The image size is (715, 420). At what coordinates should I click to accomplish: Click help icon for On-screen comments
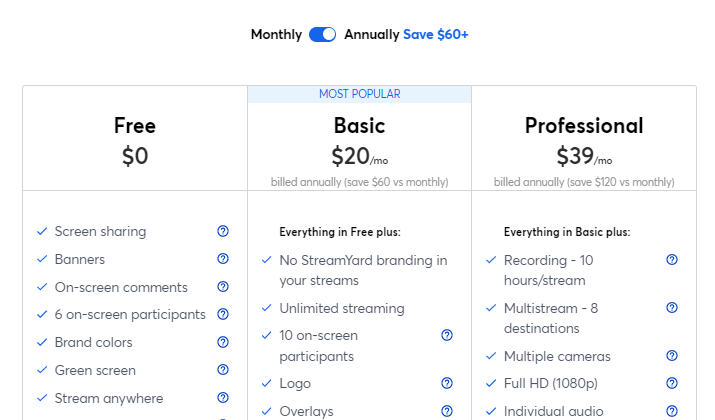223,287
